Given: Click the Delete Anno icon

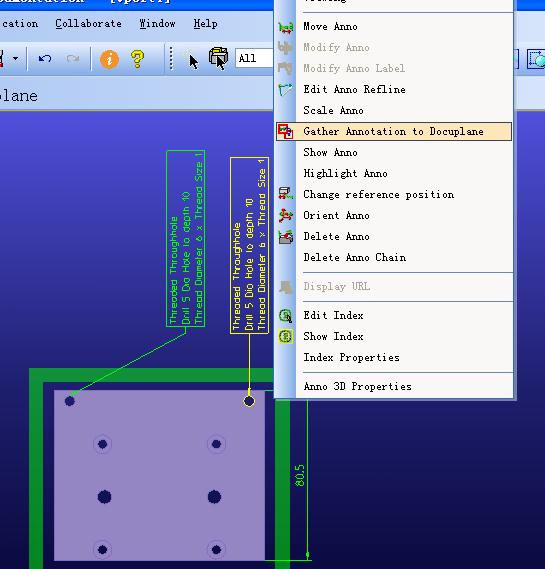Looking at the screenshot, I should click(x=286, y=237).
